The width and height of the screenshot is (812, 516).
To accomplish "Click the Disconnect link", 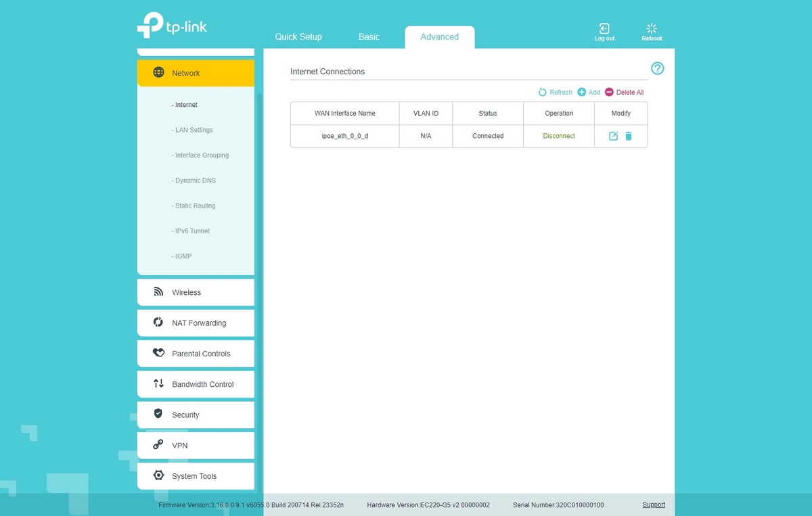I will [x=559, y=136].
